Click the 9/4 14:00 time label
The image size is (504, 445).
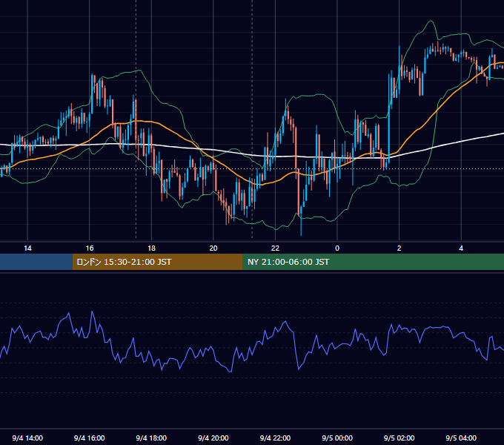coord(27,438)
